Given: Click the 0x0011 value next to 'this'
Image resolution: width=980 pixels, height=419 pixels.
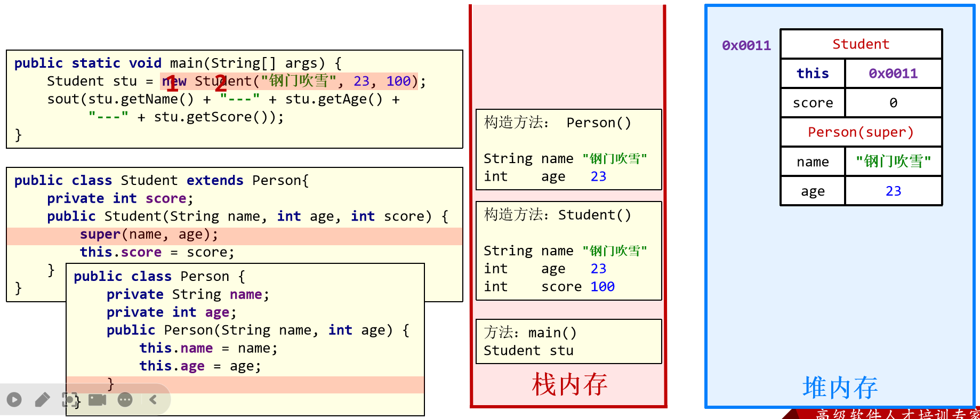Looking at the screenshot, I should tap(893, 73).
